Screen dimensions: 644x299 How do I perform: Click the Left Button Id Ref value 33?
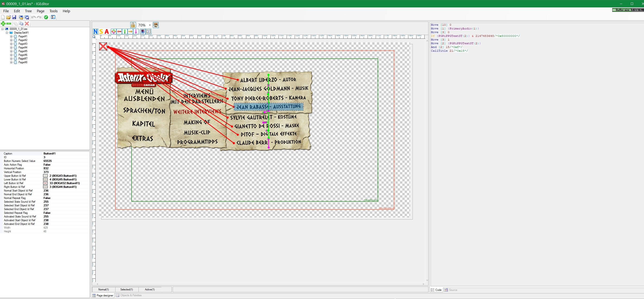click(65, 183)
